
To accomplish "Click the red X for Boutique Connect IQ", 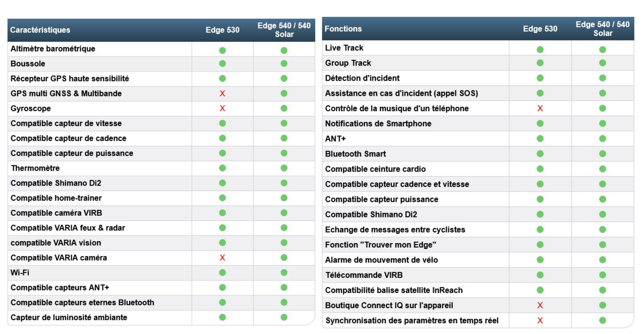I will pyautogui.click(x=540, y=305).
